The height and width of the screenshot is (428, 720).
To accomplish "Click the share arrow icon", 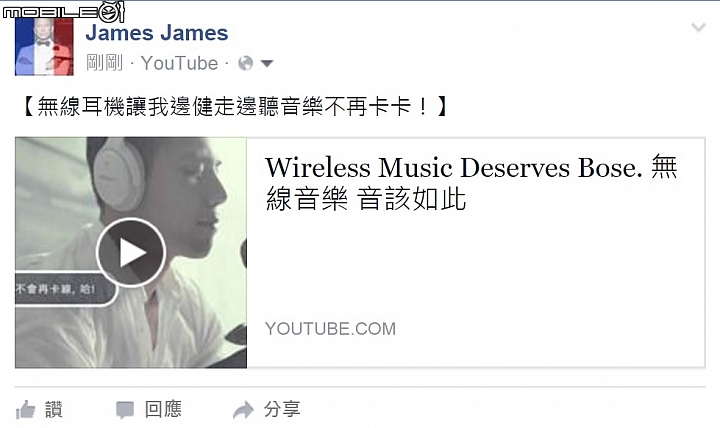I will point(243,410).
